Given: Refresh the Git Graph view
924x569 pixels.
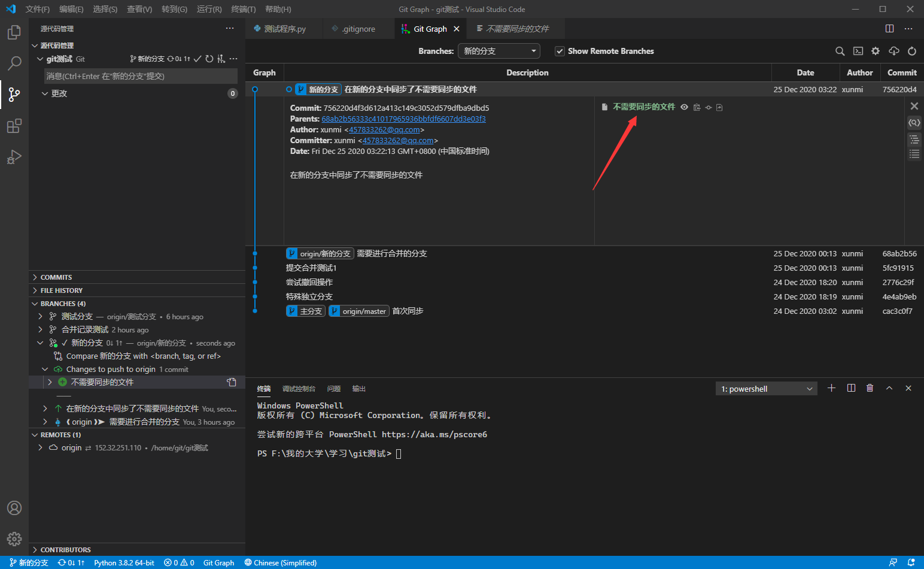Looking at the screenshot, I should coord(912,52).
